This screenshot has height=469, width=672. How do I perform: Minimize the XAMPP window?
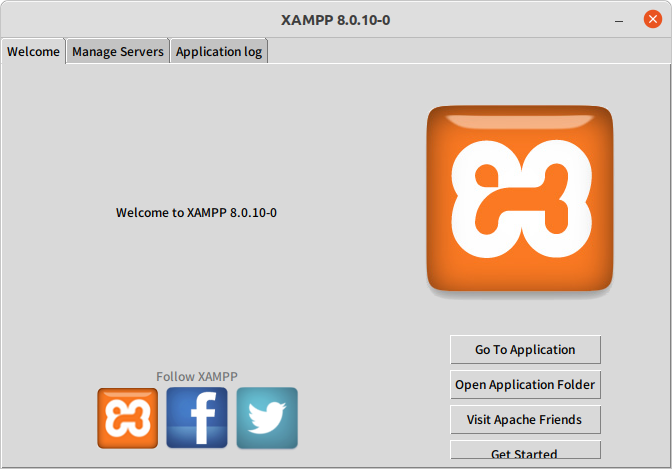pyautogui.click(x=619, y=20)
